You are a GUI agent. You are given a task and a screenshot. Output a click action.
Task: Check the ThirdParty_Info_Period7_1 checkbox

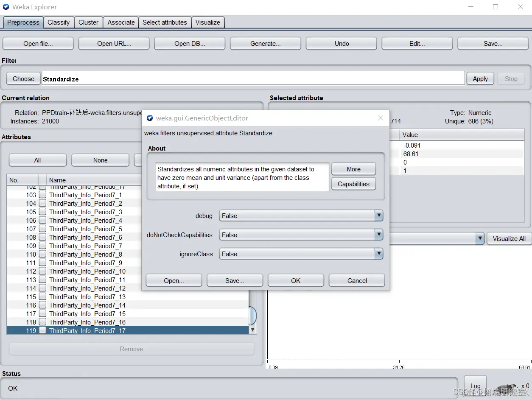[42, 195]
